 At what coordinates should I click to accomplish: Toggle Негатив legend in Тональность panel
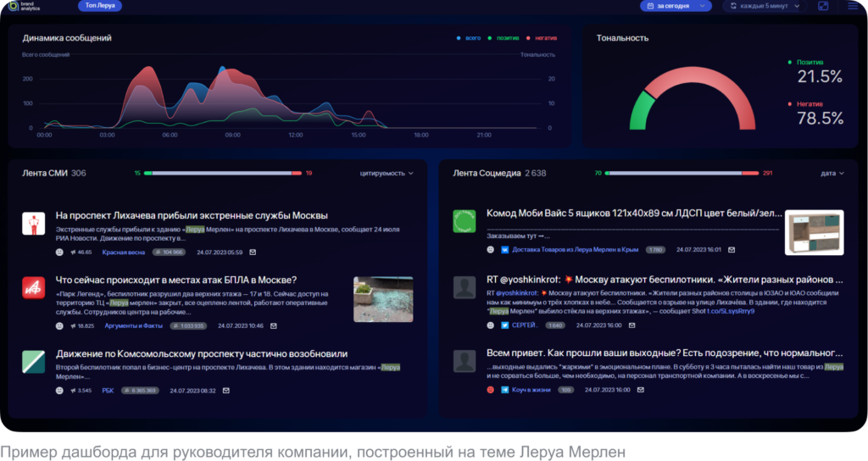(x=805, y=104)
